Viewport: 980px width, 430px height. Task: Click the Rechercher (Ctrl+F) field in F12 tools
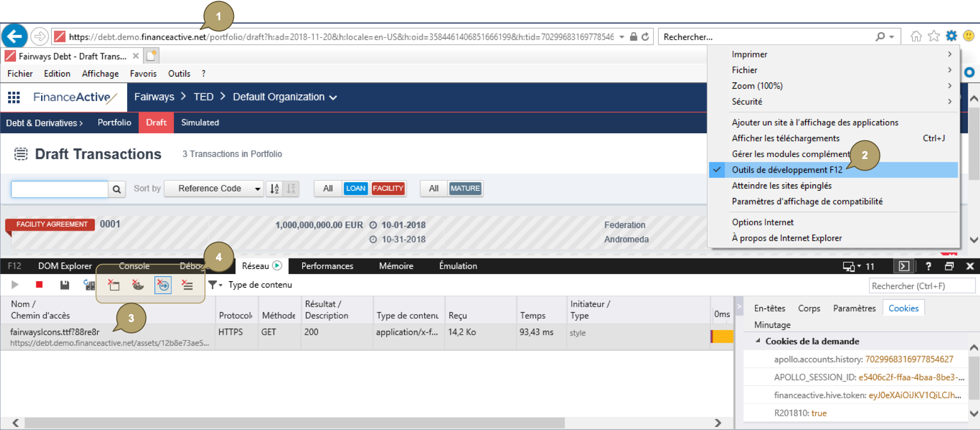pos(923,286)
